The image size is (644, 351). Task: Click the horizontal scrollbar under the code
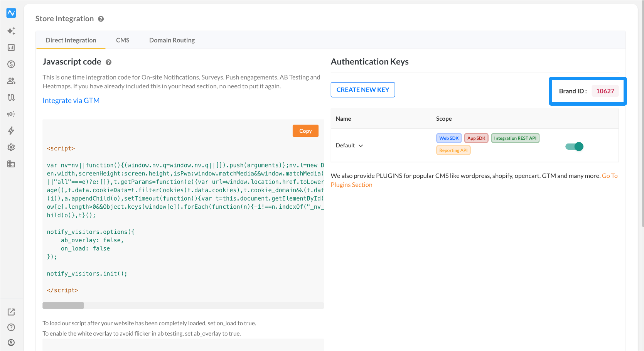[x=63, y=305]
